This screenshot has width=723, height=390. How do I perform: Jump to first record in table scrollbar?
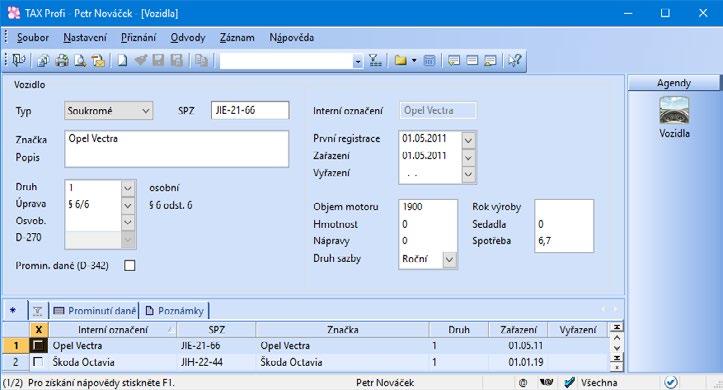616,327
